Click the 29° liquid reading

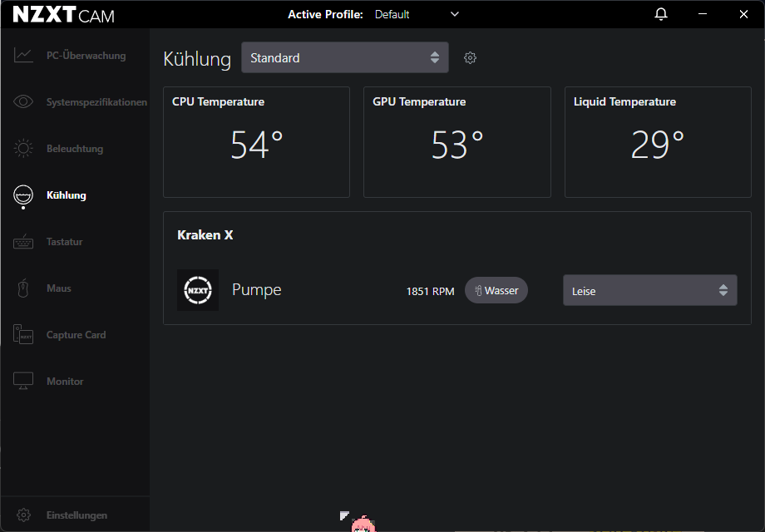(658, 145)
